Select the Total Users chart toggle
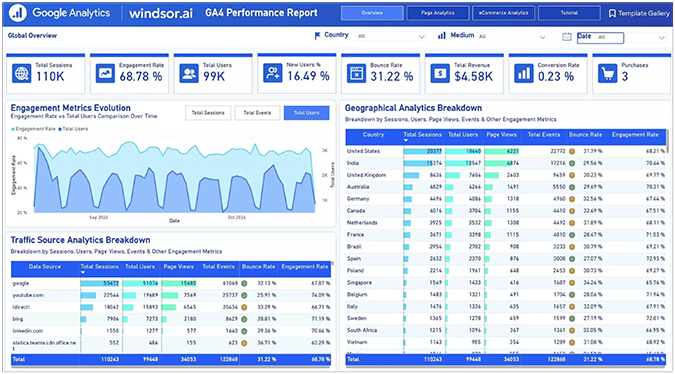 tap(307, 113)
